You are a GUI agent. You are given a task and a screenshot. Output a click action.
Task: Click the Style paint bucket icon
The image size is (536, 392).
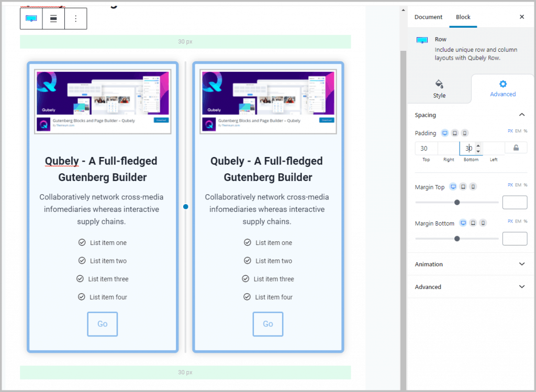click(439, 84)
